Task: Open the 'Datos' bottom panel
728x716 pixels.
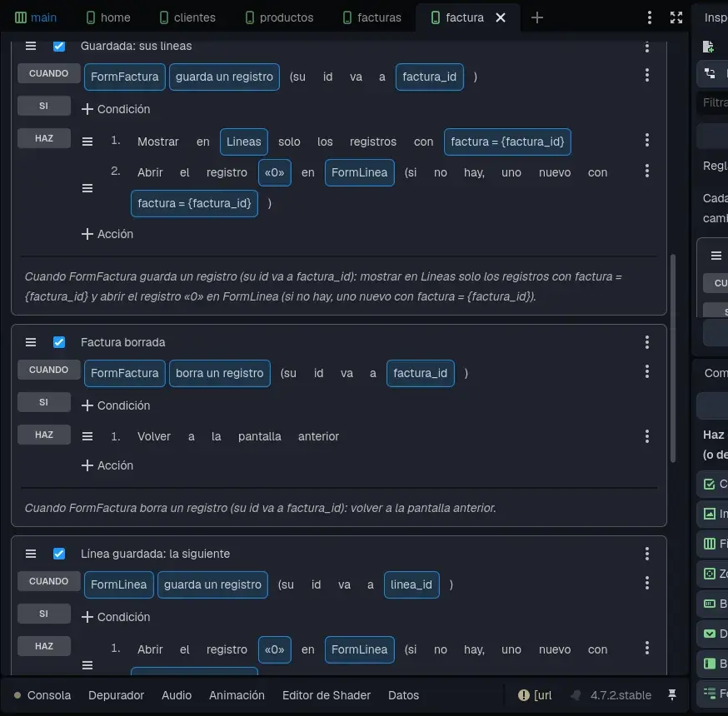Action: click(x=403, y=695)
